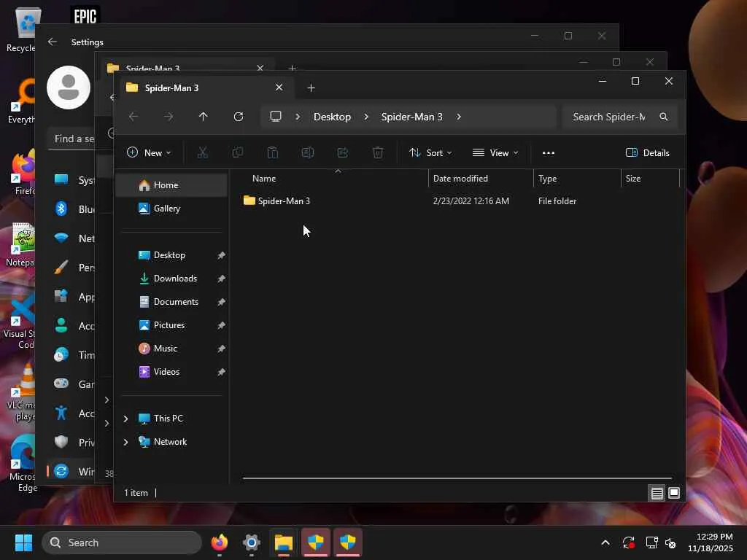747x560 pixels.
Task: Click Desktop in the address breadcrumb
Action: point(332,117)
